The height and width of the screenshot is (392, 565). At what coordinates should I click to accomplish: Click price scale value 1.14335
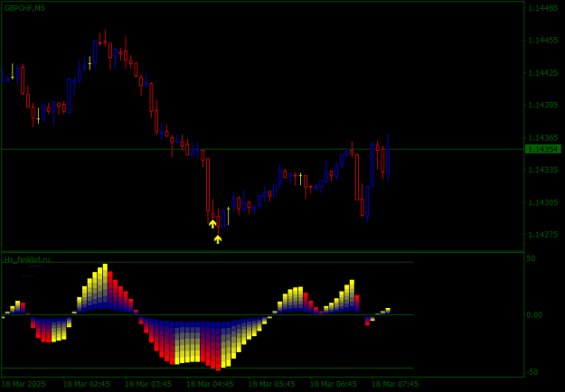coord(542,170)
